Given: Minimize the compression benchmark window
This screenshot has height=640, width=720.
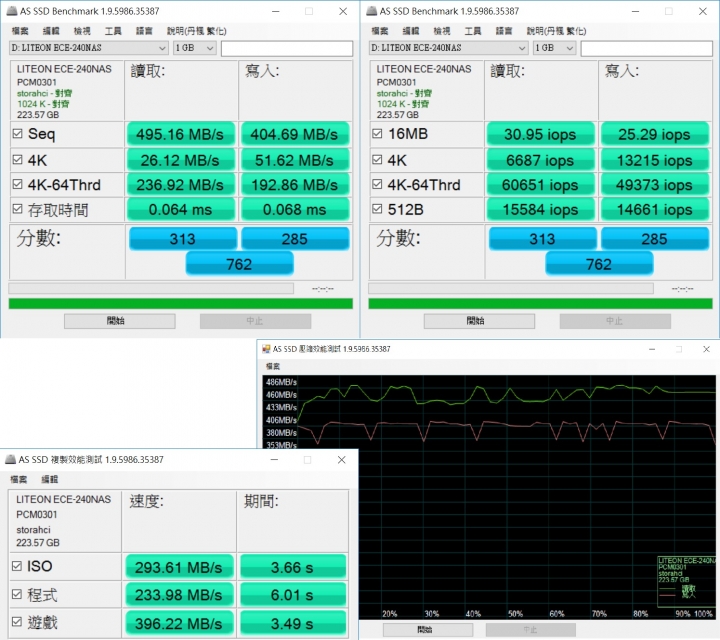Looking at the screenshot, I should tap(652, 349).
